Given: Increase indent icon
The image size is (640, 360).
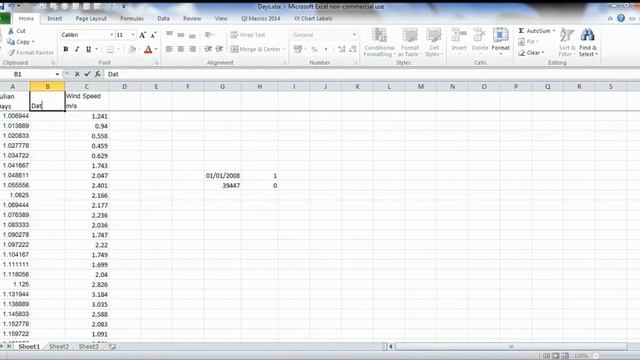Looking at the screenshot, I should point(219,49).
